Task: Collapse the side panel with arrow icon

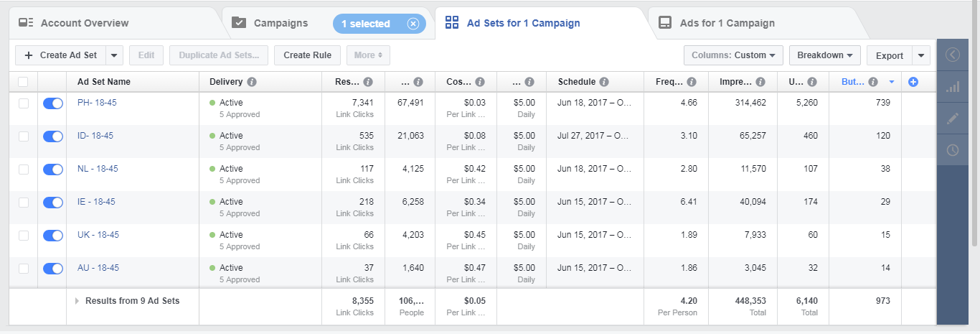Action: tap(953, 55)
